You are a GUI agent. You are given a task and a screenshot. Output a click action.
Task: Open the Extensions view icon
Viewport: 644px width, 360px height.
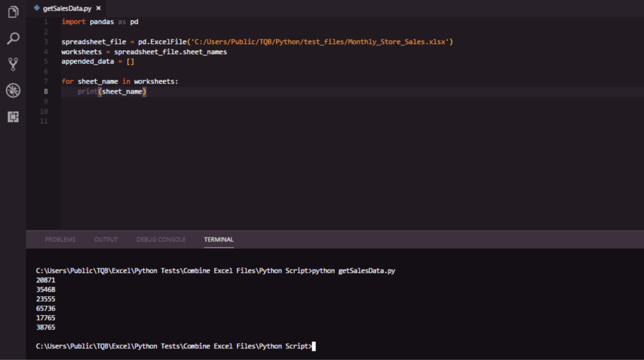pyautogui.click(x=13, y=117)
